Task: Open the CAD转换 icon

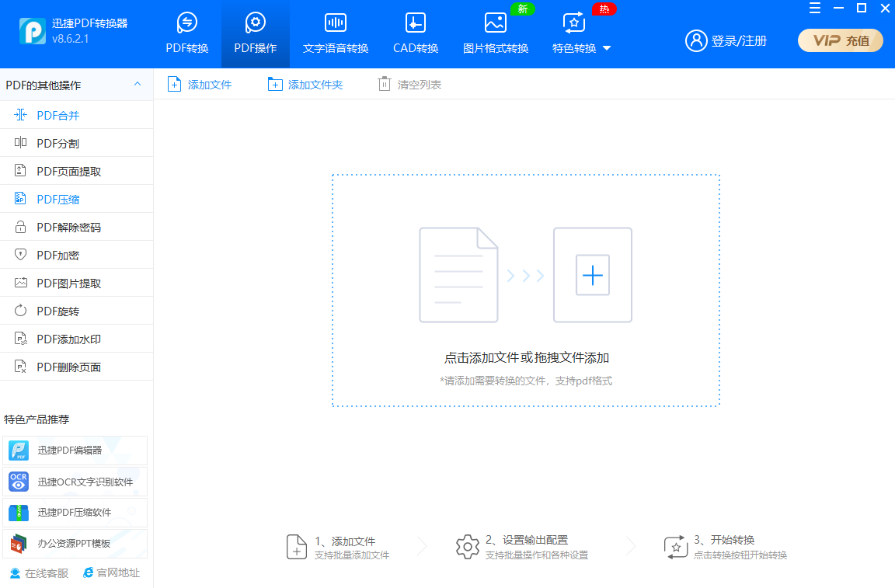Action: coord(416,23)
